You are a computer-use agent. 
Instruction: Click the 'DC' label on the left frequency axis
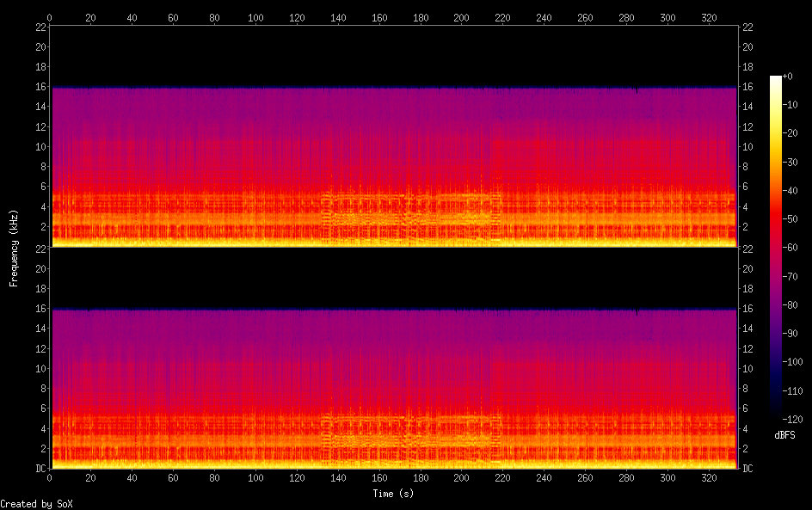(x=41, y=468)
